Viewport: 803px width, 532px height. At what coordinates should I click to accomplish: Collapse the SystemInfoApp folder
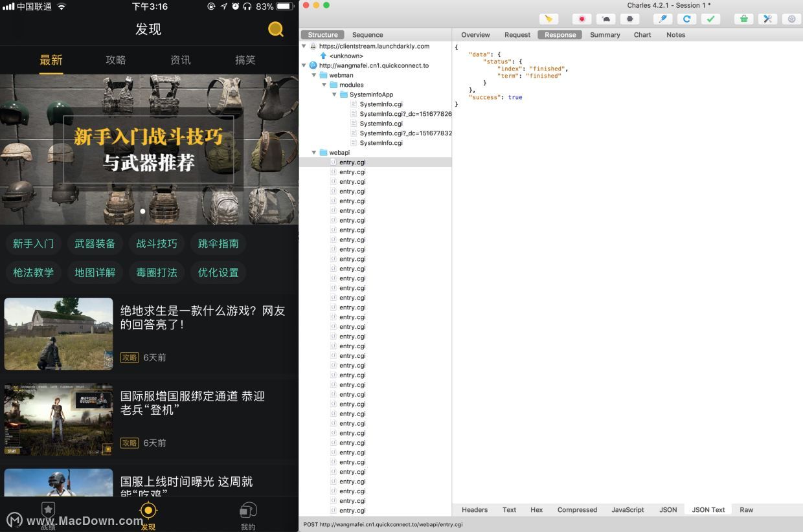[x=335, y=94]
